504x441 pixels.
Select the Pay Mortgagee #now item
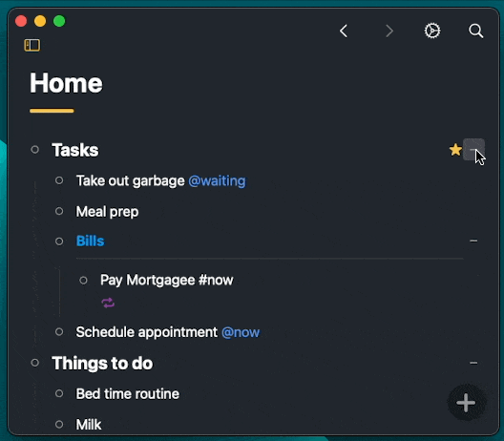tap(166, 280)
